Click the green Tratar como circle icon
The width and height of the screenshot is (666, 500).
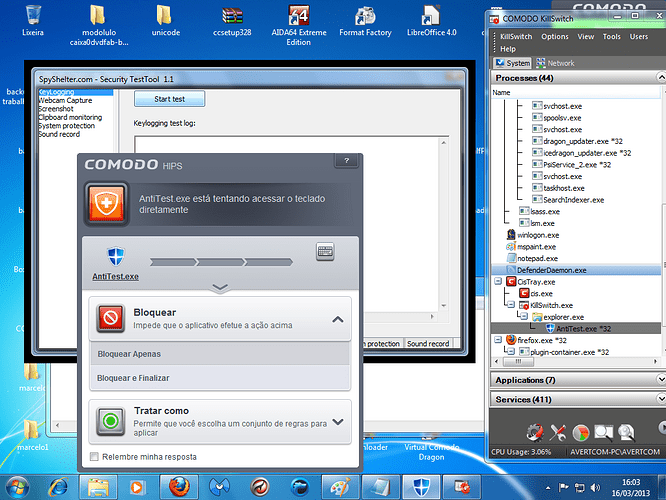tap(110, 421)
